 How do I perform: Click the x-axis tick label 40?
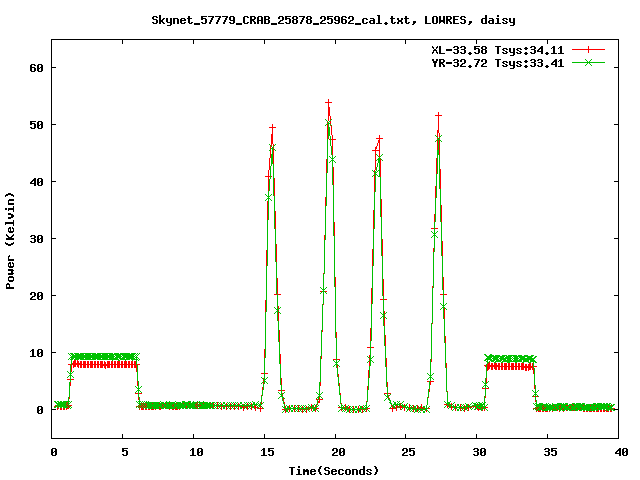[x=621, y=452]
